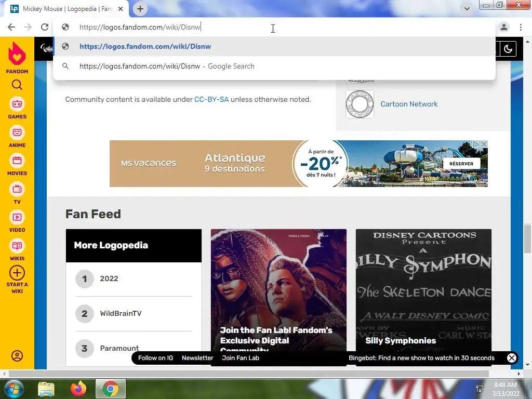
Task: Click the Start a Wiki plus icon
Action: pos(17,273)
